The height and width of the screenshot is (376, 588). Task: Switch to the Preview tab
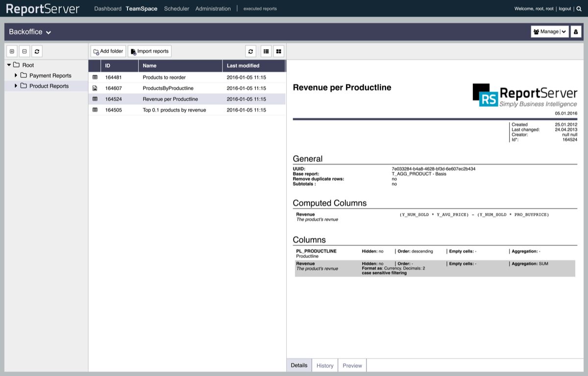(352, 365)
